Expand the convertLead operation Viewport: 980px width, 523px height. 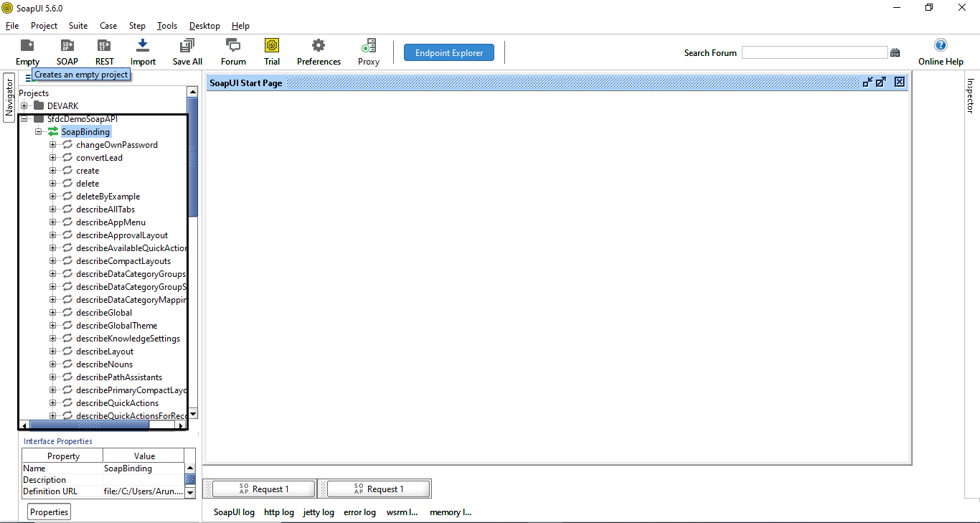[53, 158]
